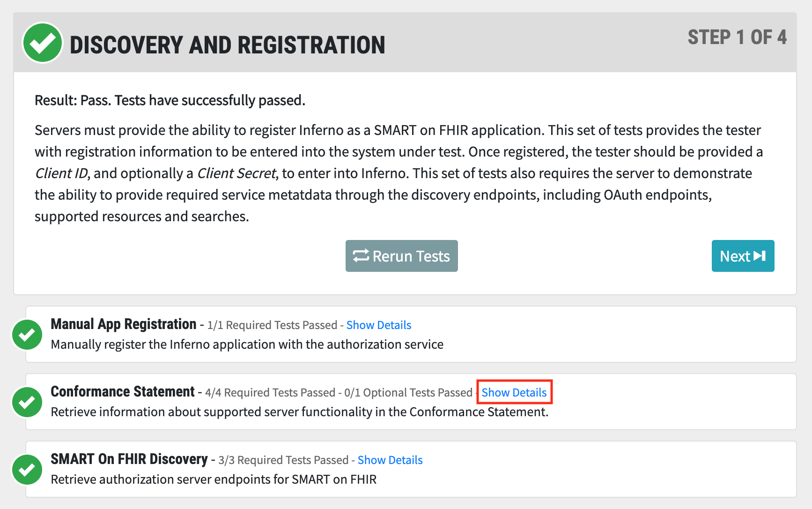
Task: Click the DISCOVERY AND REGISTRATION heading
Action: click(x=227, y=45)
